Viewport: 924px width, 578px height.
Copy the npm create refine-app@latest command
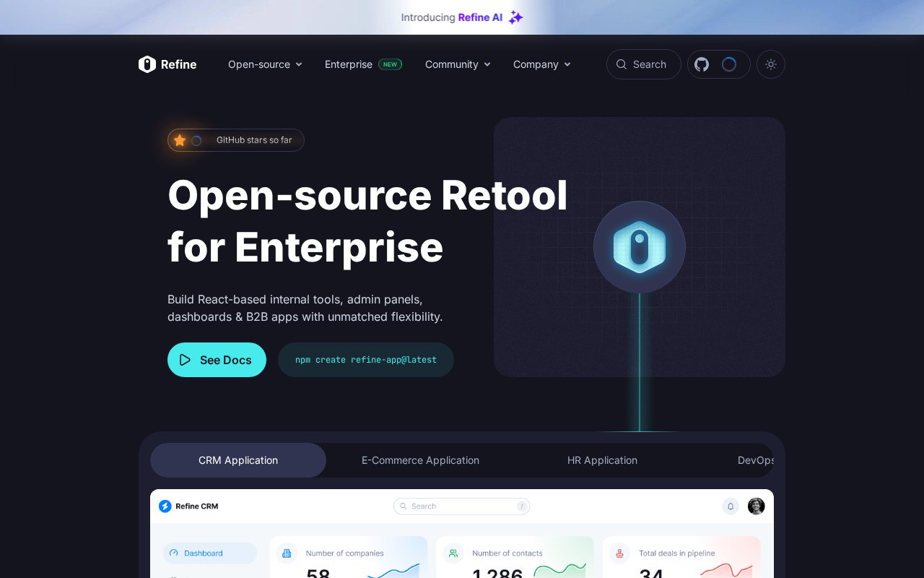point(366,360)
